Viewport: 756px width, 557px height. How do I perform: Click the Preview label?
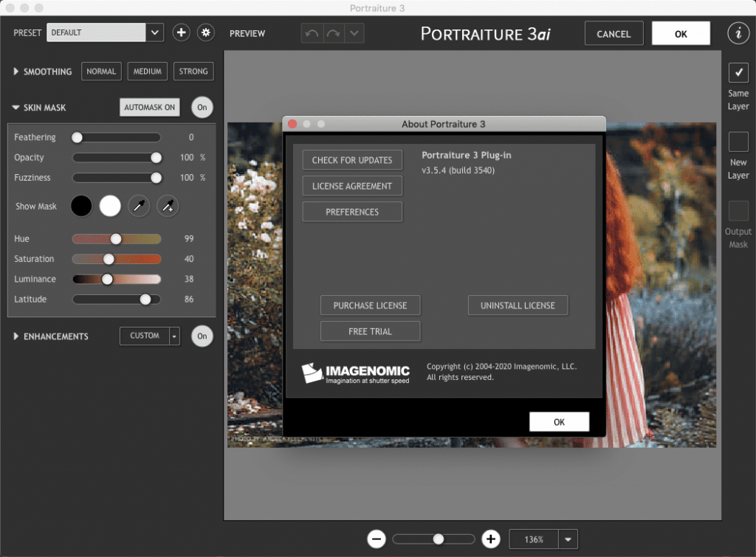click(247, 34)
